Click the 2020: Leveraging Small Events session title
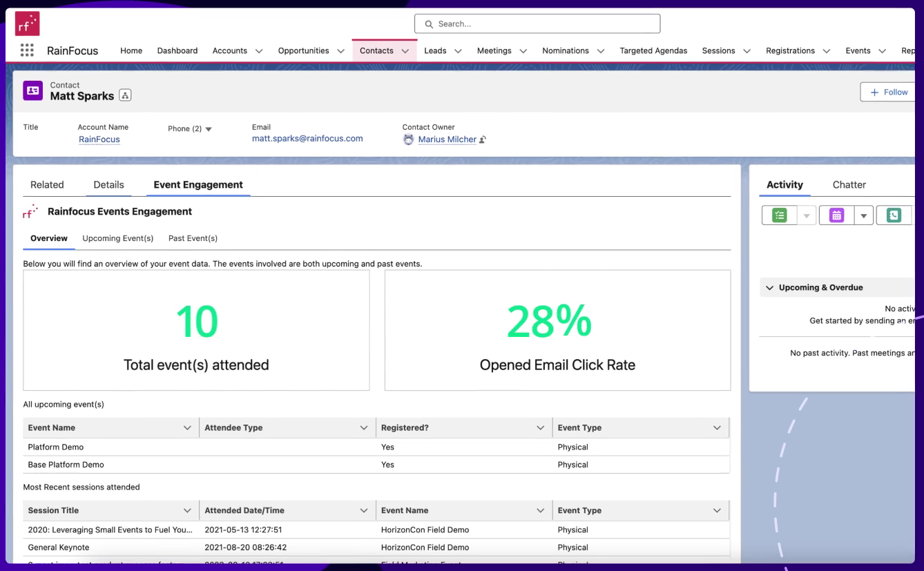Image resolution: width=924 pixels, height=571 pixels. click(110, 530)
